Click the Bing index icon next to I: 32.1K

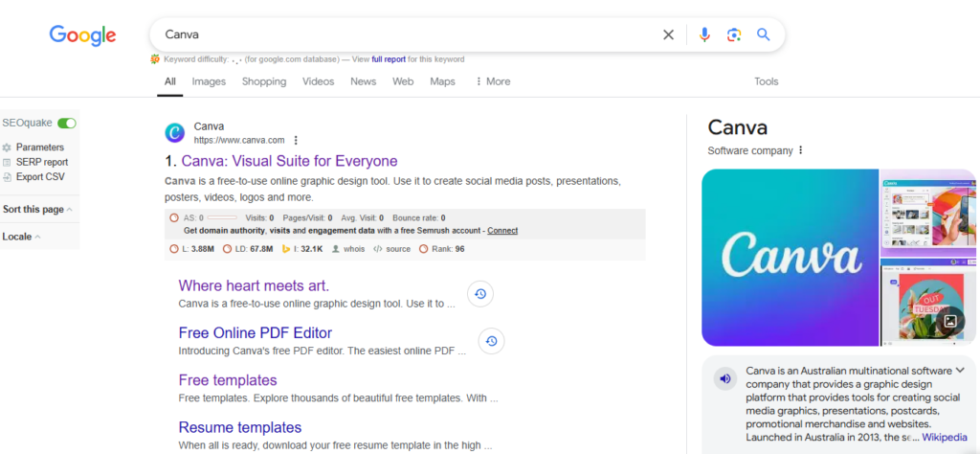click(x=286, y=249)
